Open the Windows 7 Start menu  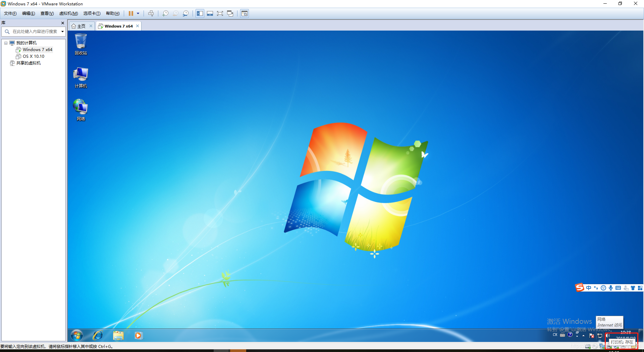(77, 335)
